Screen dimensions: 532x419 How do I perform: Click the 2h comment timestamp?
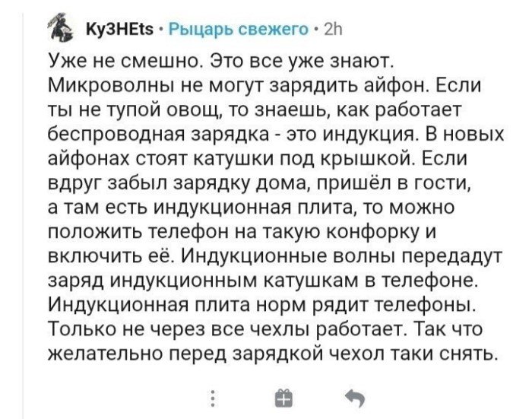point(333,30)
